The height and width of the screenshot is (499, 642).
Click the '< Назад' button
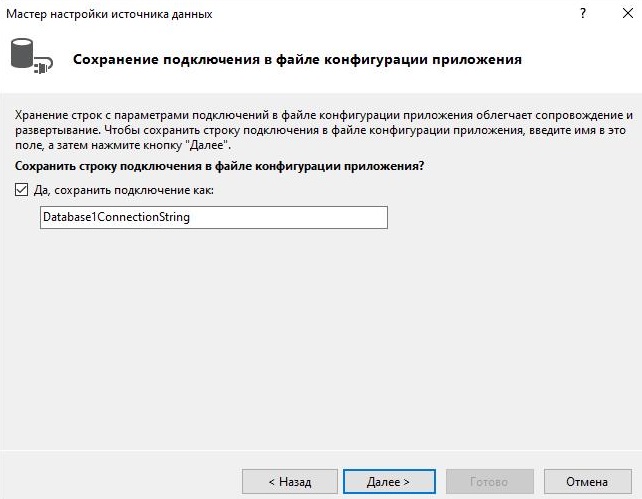289,481
